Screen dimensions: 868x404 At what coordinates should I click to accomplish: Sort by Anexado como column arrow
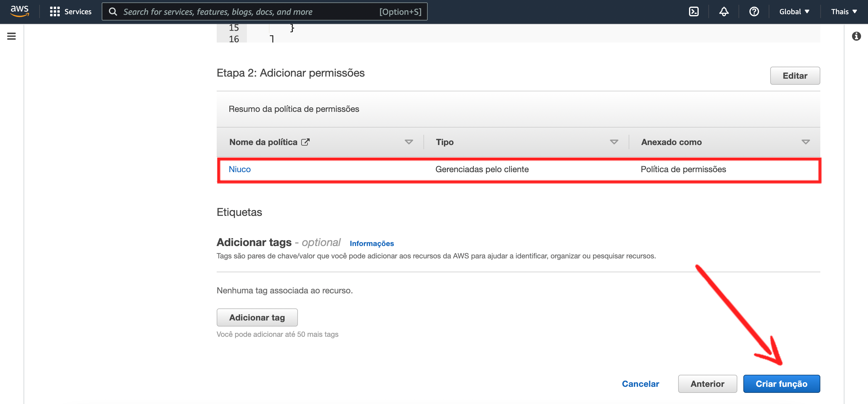(x=805, y=142)
